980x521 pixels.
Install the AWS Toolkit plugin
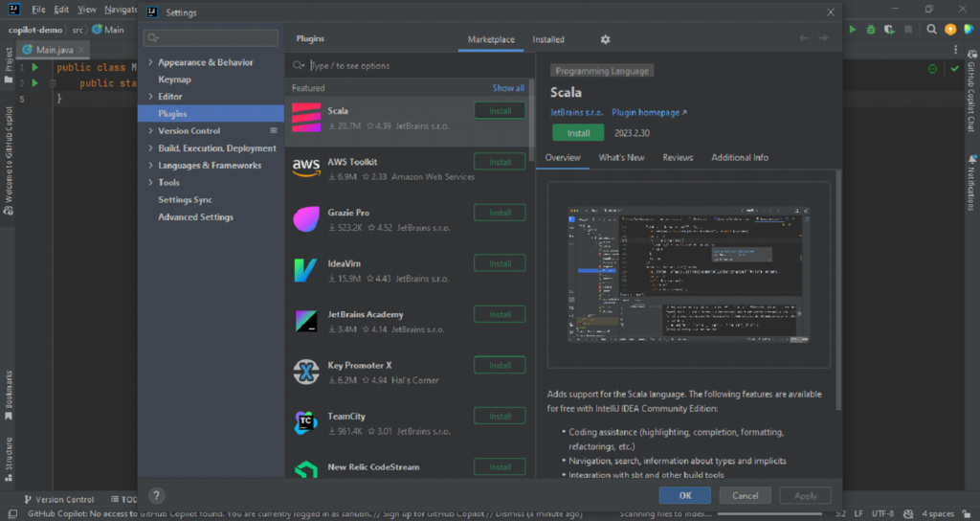coord(500,161)
